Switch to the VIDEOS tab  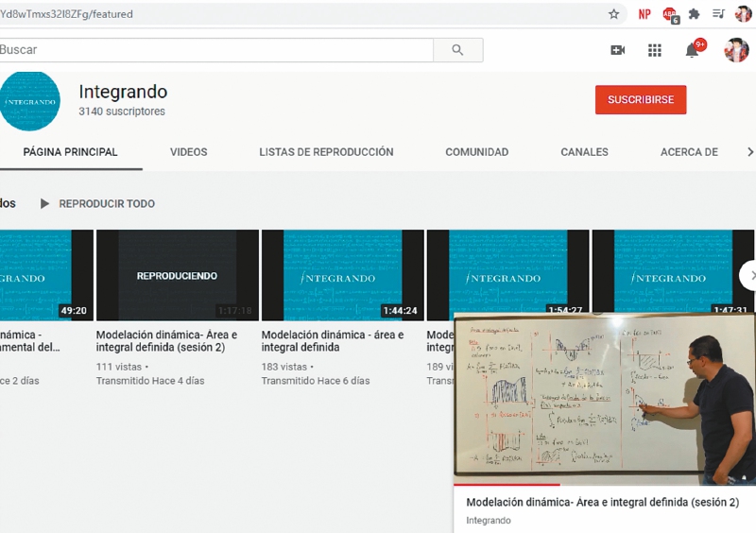tap(188, 152)
